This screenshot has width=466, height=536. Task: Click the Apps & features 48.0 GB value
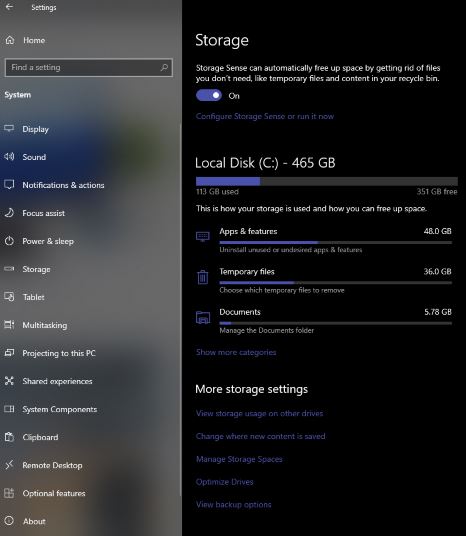tap(438, 231)
